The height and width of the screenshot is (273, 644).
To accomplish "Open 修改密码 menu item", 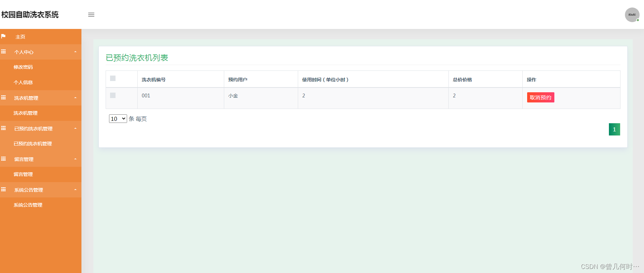I will (41, 67).
